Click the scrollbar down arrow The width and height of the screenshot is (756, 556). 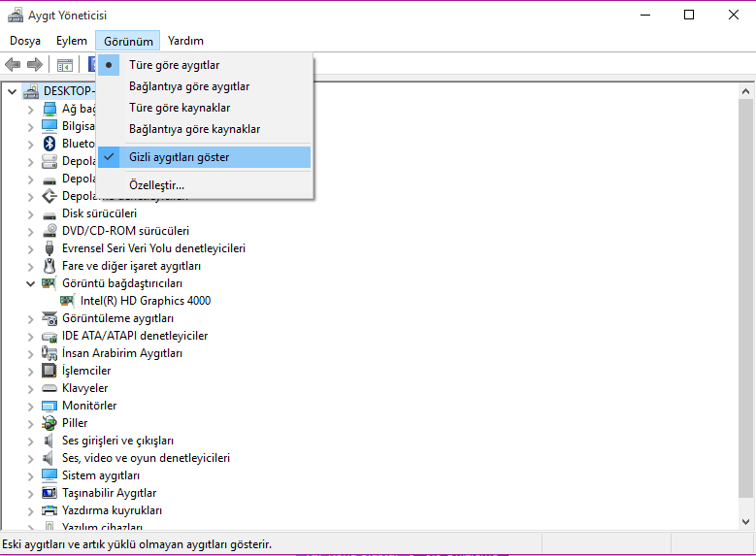point(746,522)
